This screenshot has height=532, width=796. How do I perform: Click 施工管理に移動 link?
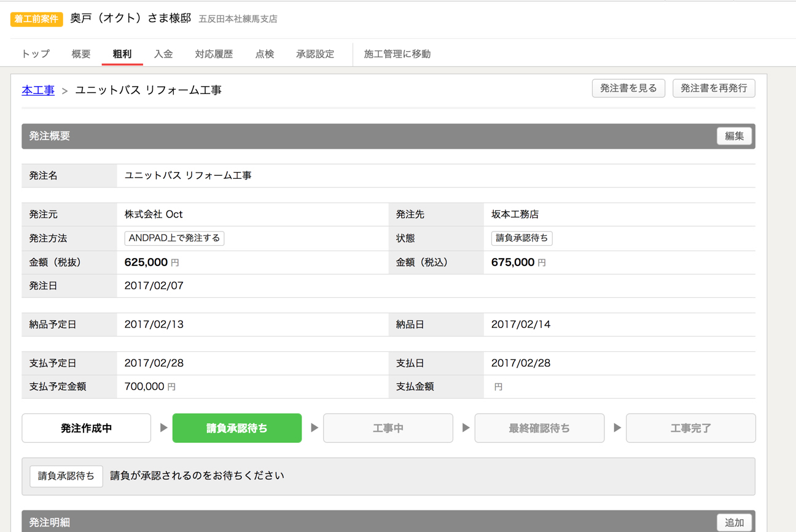(x=397, y=54)
